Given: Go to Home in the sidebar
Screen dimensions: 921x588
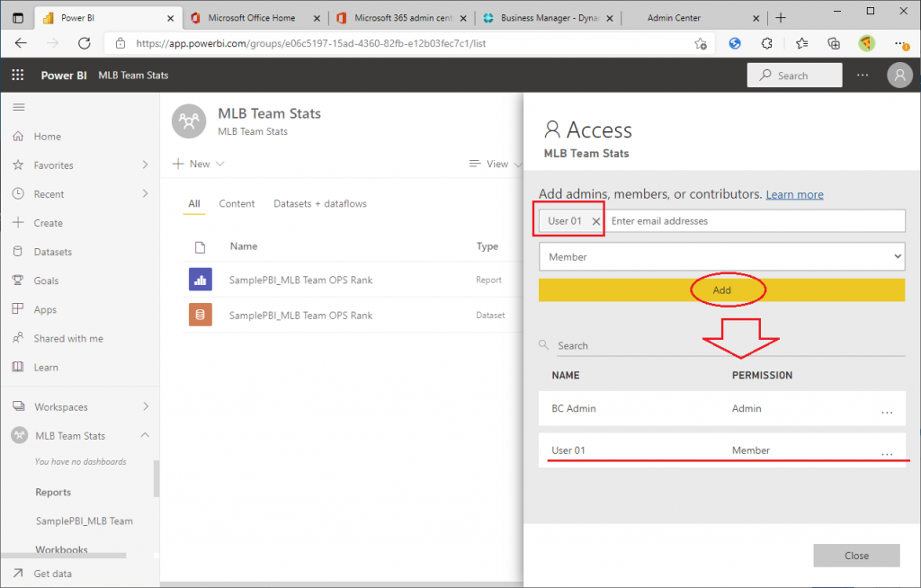Looking at the screenshot, I should pyautogui.click(x=48, y=137).
